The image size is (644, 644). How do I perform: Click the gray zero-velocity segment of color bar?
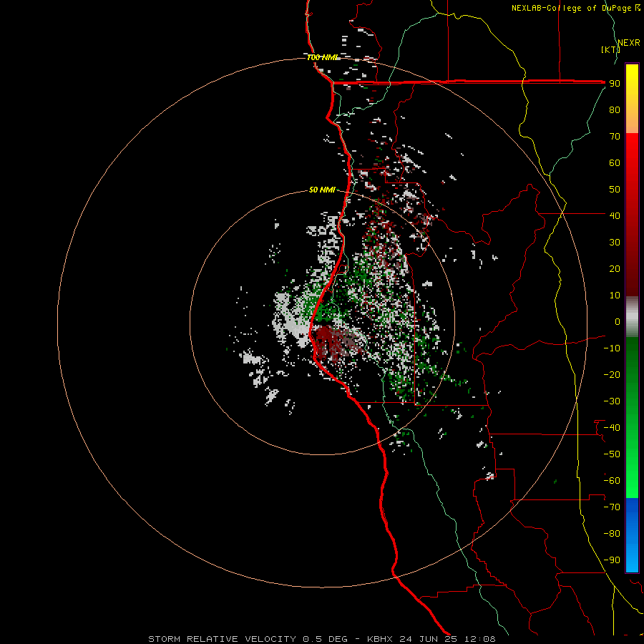tap(632, 316)
